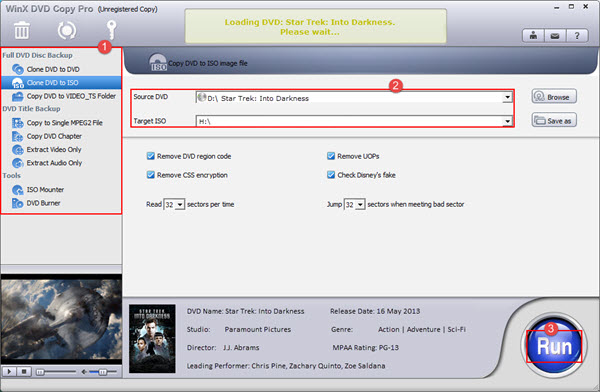The image size is (600, 392).
Task: Open the Read sectors per time dropdown
Action: pos(180,205)
